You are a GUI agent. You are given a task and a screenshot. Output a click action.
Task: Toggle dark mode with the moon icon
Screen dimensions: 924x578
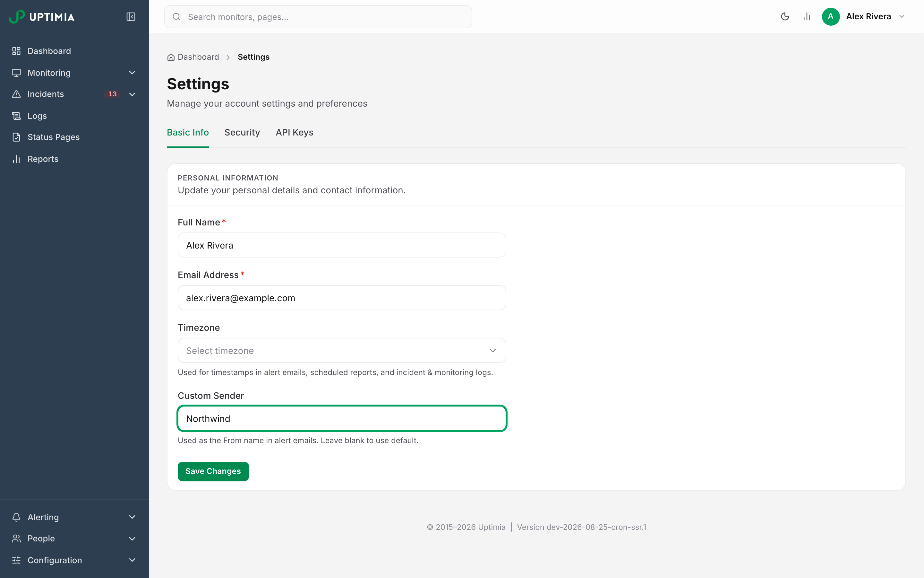point(785,16)
